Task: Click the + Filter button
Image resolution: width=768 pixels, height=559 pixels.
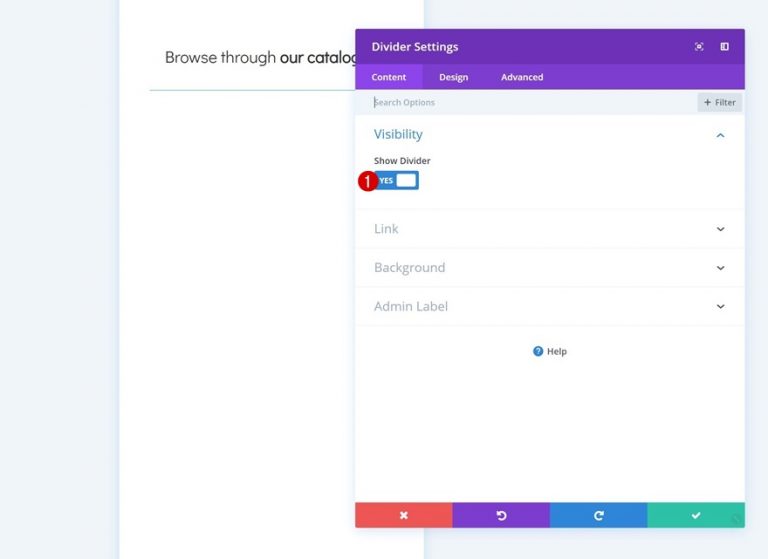Action: click(719, 102)
